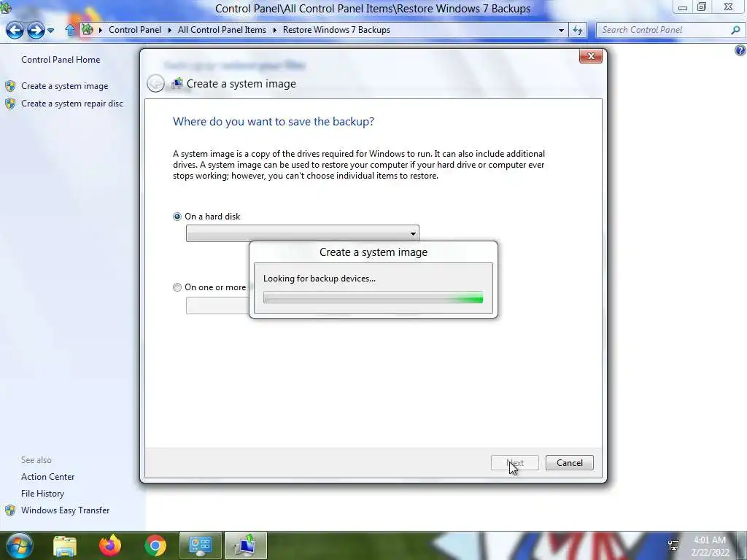747x560 pixels.
Task: Select Restore Windows 7 Backups breadcrumb
Action: coord(336,29)
